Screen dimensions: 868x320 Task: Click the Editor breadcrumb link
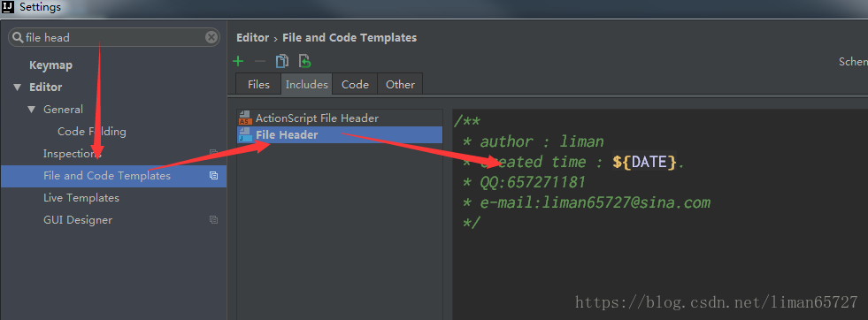pyautogui.click(x=252, y=38)
